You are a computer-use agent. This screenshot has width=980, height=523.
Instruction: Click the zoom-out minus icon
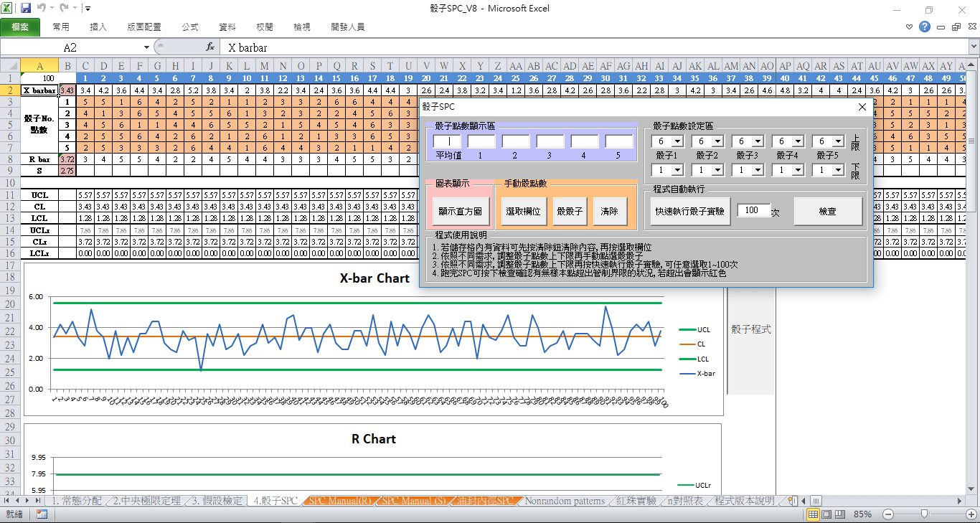(887, 514)
